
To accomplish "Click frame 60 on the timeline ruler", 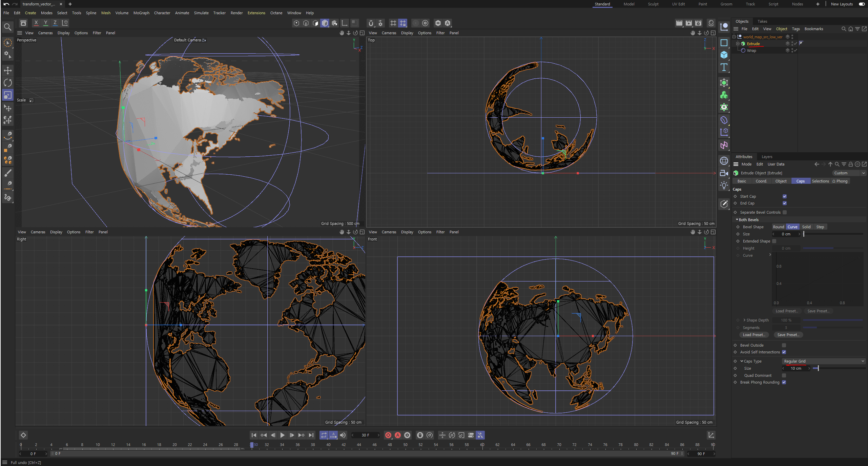I will [x=482, y=445].
